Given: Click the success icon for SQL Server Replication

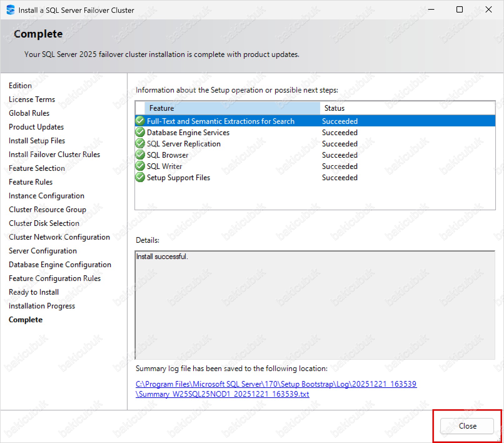Looking at the screenshot, I should (140, 144).
